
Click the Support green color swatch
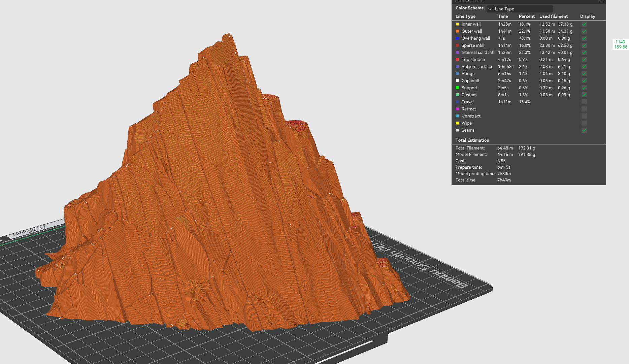(x=457, y=88)
